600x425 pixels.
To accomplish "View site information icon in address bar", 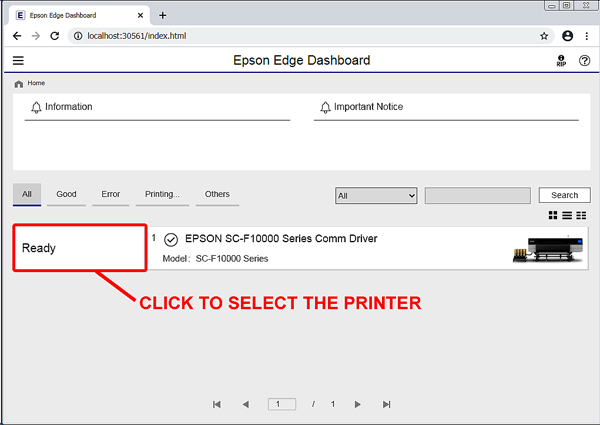I will click(78, 36).
